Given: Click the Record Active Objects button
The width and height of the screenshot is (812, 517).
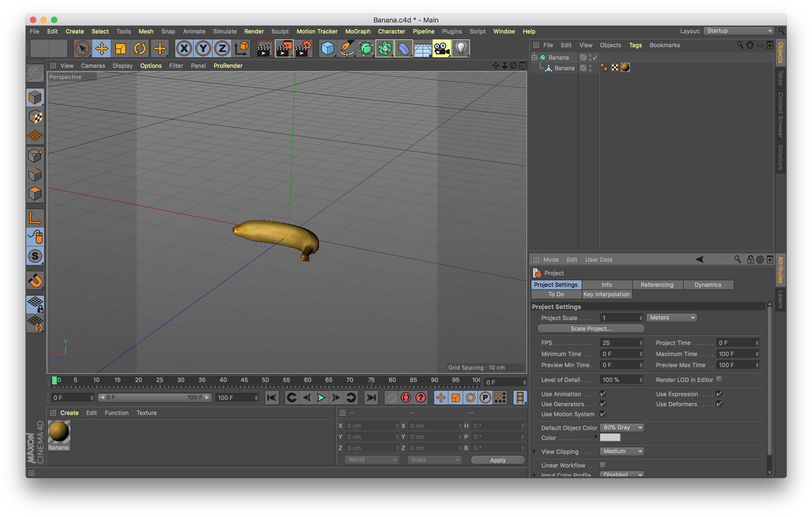Looking at the screenshot, I should (x=391, y=398).
